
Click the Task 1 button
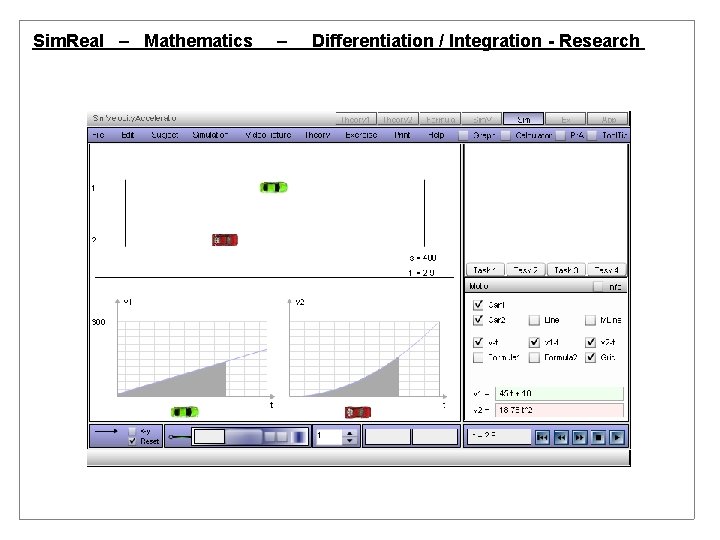[x=485, y=270]
